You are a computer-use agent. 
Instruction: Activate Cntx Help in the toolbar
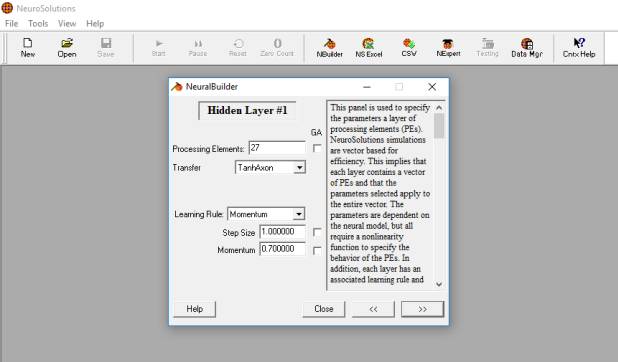click(579, 48)
